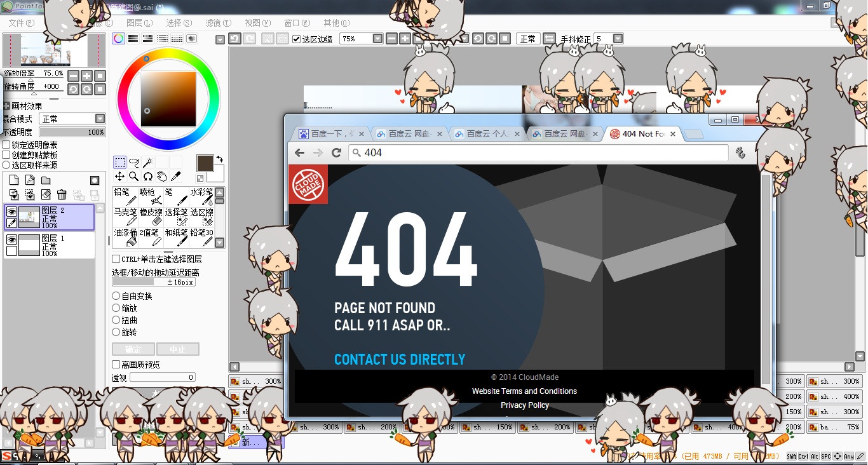Show the color wheel panel
Viewport: 868px width, 465px height.
(x=119, y=39)
